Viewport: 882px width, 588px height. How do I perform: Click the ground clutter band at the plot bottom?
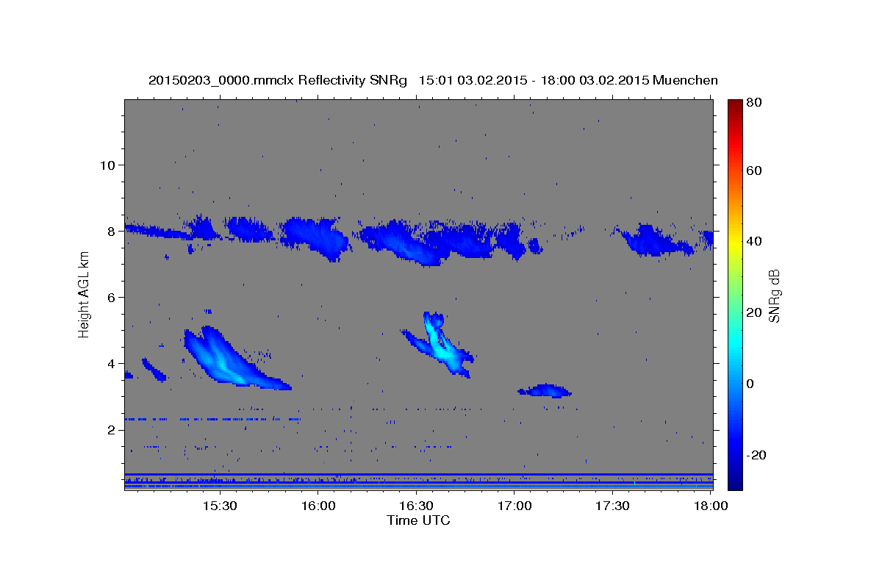pos(418,481)
